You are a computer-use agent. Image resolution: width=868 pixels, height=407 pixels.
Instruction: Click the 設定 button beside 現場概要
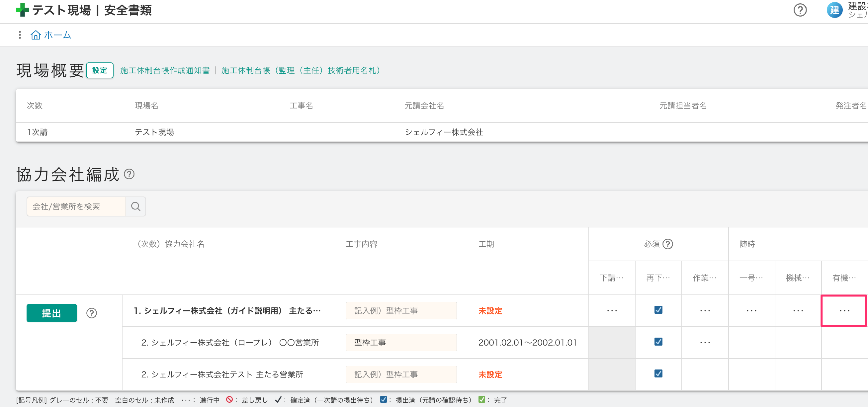(99, 70)
